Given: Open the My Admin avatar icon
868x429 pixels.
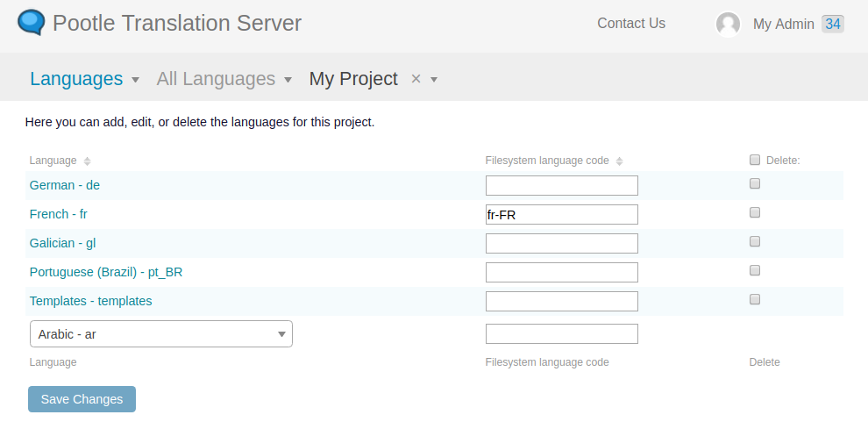Looking at the screenshot, I should pos(728,25).
